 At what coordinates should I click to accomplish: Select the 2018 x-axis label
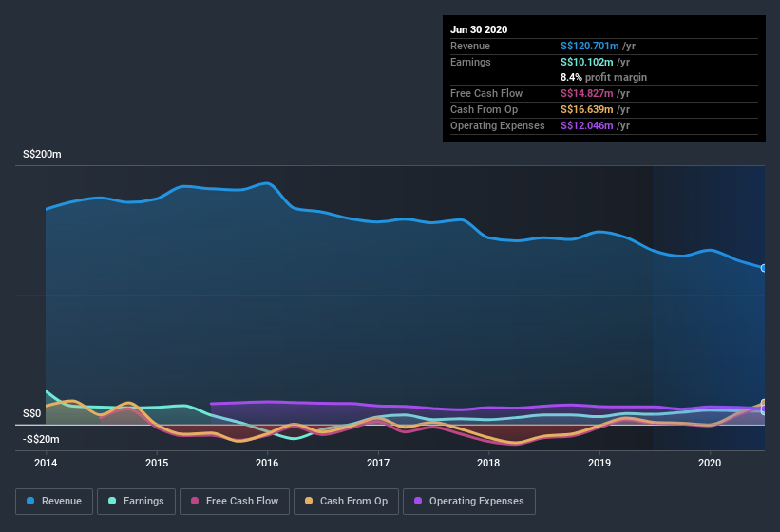coord(488,463)
